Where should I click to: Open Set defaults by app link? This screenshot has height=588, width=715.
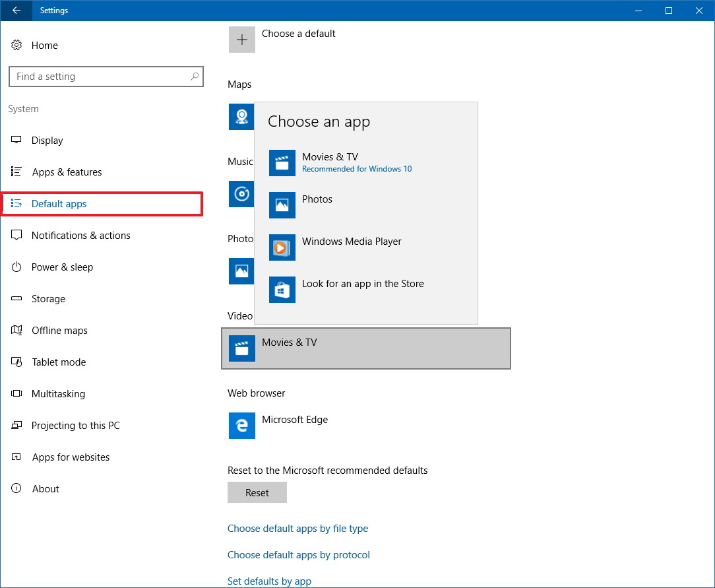click(x=270, y=581)
